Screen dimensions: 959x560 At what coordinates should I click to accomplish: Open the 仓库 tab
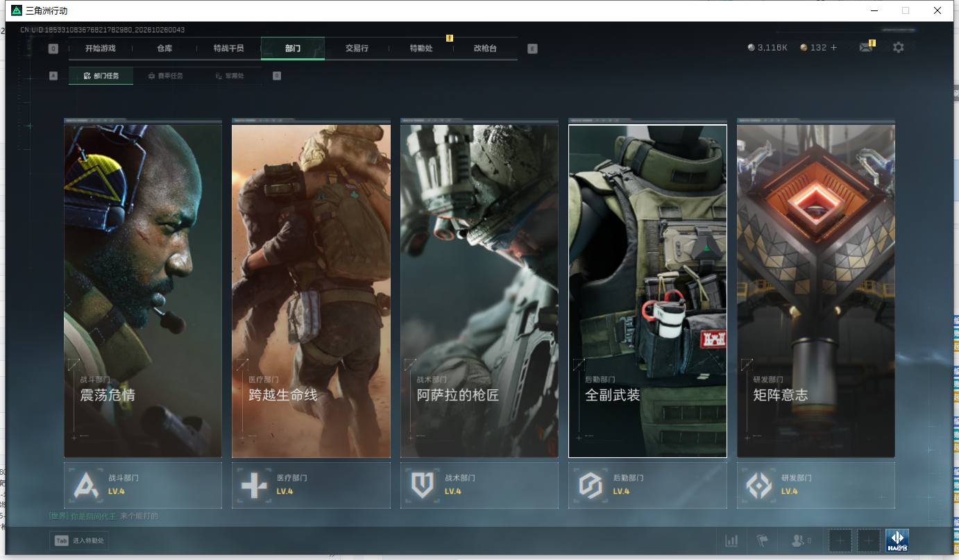[x=164, y=48]
